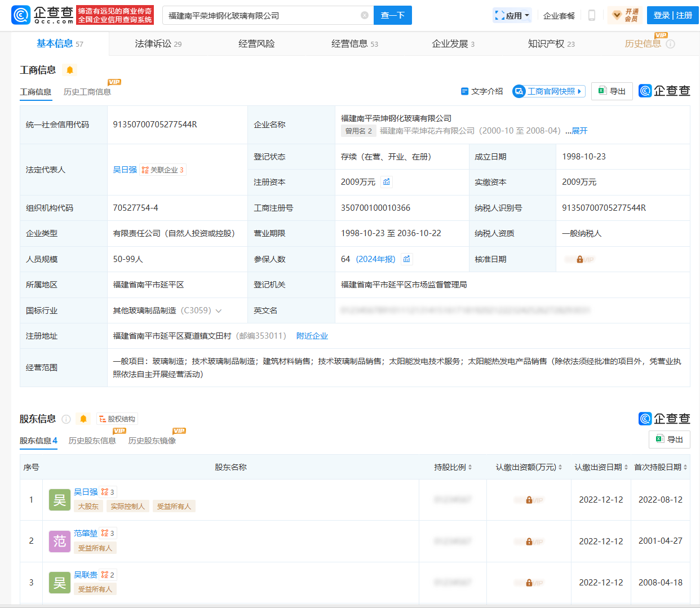
Task: Switch to the 基本信息 tab
Action: click(60, 43)
